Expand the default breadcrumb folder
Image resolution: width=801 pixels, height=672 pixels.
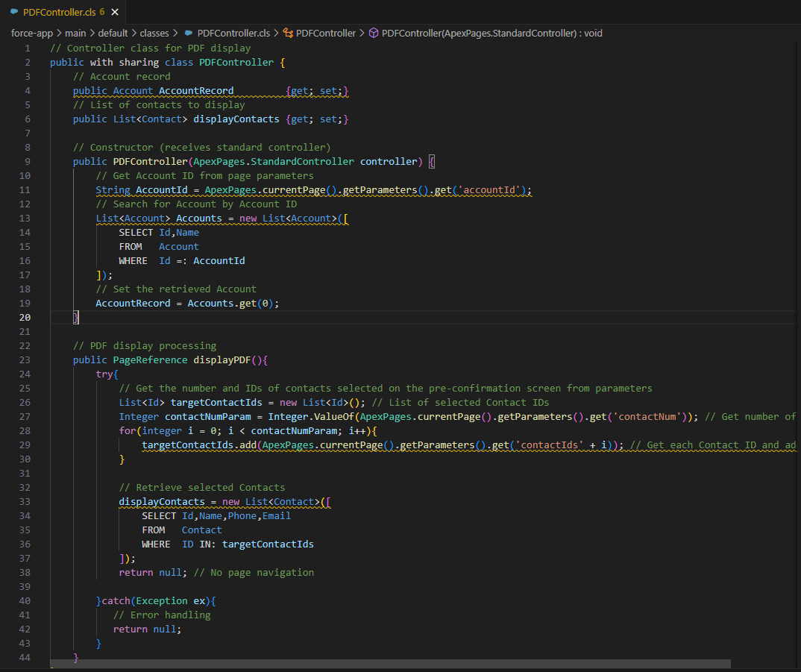click(x=113, y=33)
